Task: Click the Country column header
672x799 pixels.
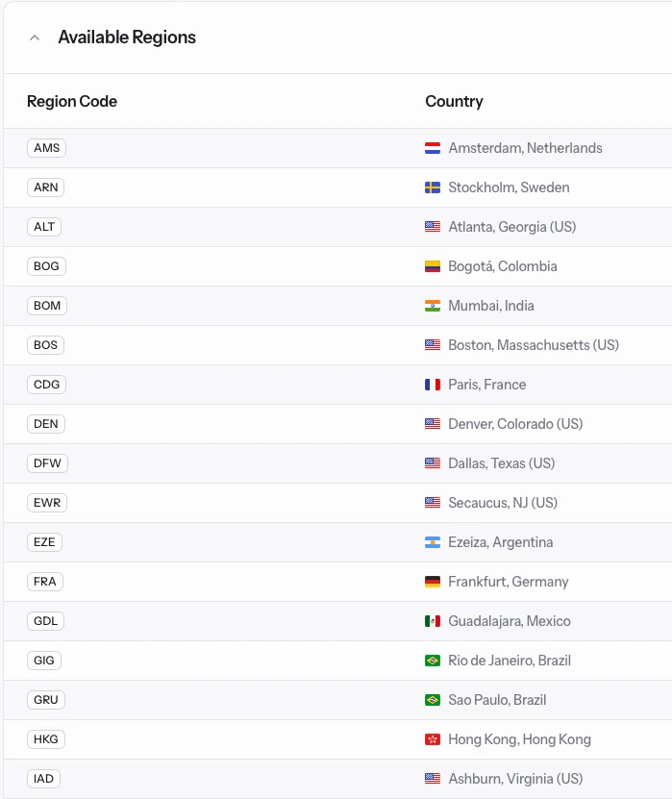Action: point(455,101)
